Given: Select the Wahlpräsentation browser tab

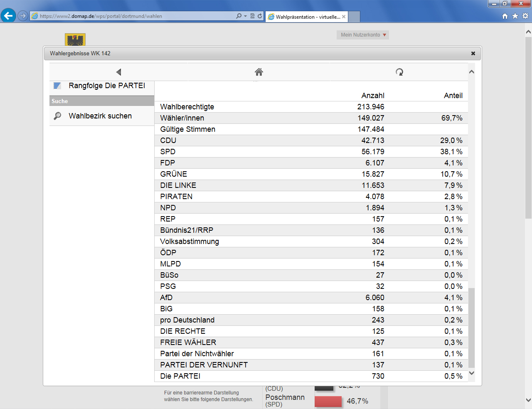Looking at the screenshot, I should coord(307,17).
